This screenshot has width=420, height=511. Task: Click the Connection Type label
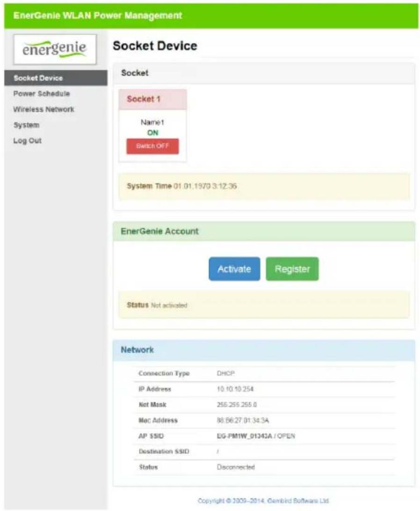point(164,373)
